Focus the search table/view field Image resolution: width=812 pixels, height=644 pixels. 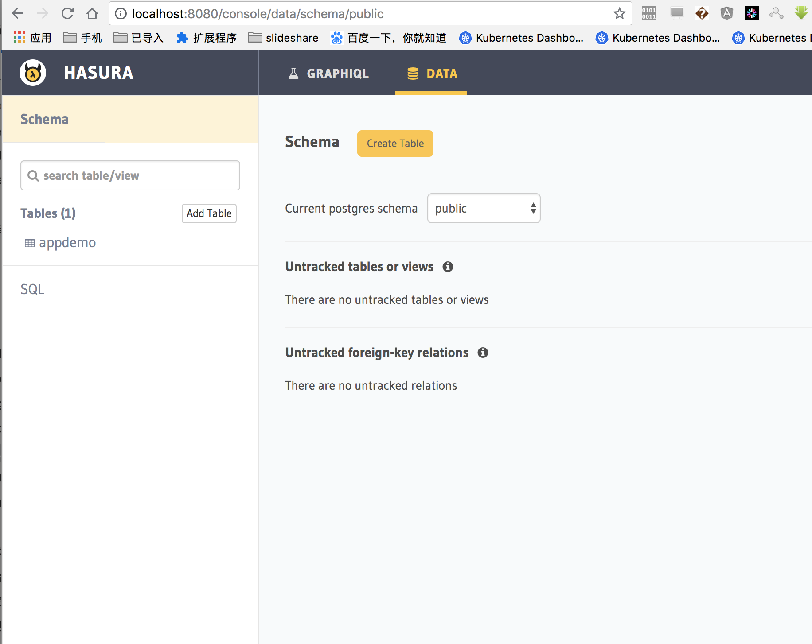coord(130,175)
